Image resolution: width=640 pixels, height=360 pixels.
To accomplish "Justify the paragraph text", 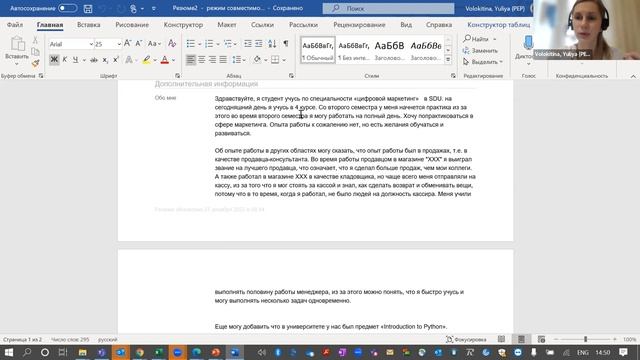I will pos(223,60).
